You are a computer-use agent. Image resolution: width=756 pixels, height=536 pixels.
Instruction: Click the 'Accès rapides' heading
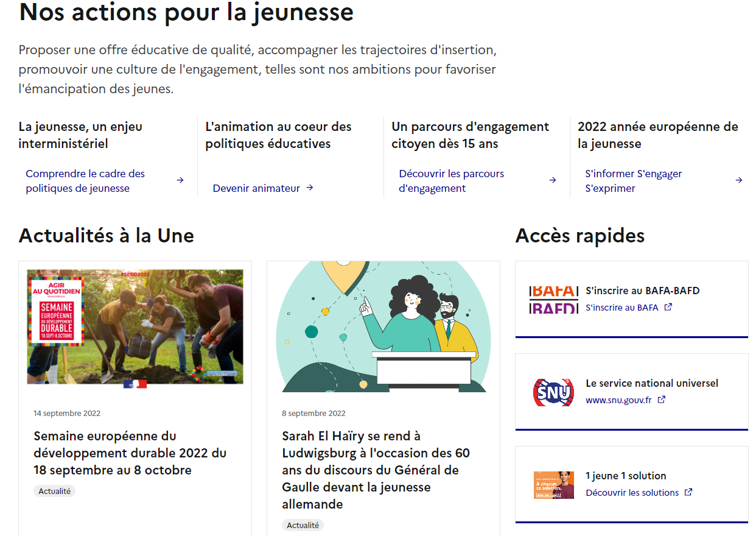coord(580,235)
